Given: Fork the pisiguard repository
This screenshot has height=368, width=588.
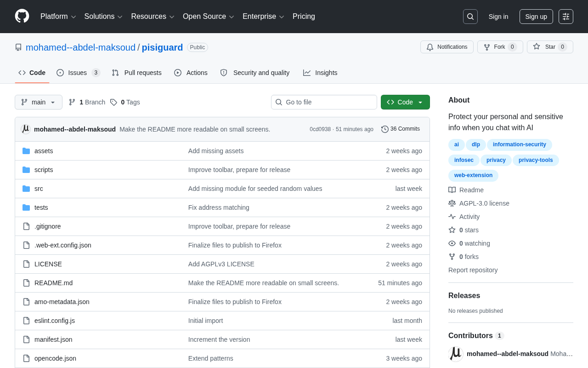Looking at the screenshot, I should pyautogui.click(x=500, y=47).
